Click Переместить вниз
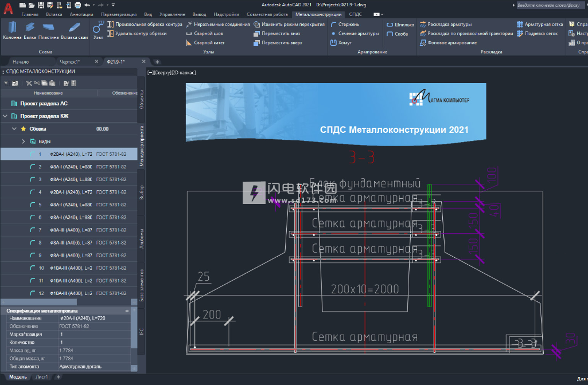 [x=277, y=33]
